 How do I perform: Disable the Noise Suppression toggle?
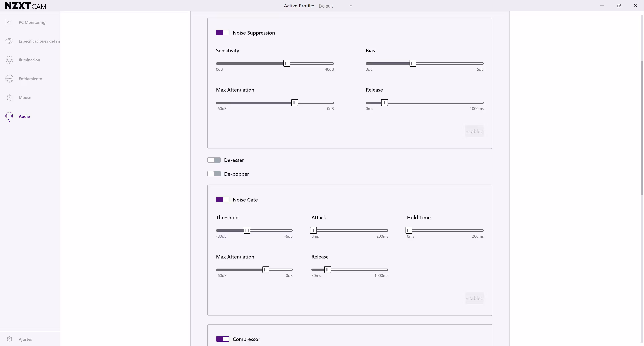[223, 33]
